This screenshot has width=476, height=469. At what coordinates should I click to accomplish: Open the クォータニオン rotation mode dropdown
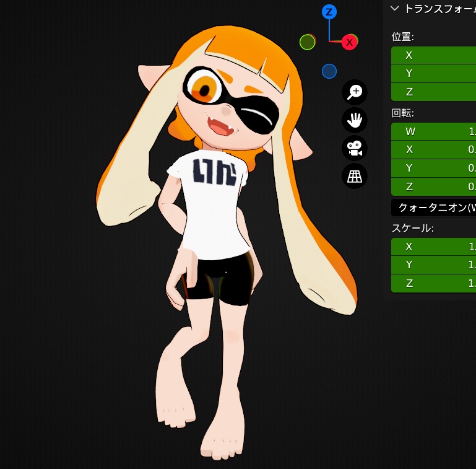click(x=434, y=208)
